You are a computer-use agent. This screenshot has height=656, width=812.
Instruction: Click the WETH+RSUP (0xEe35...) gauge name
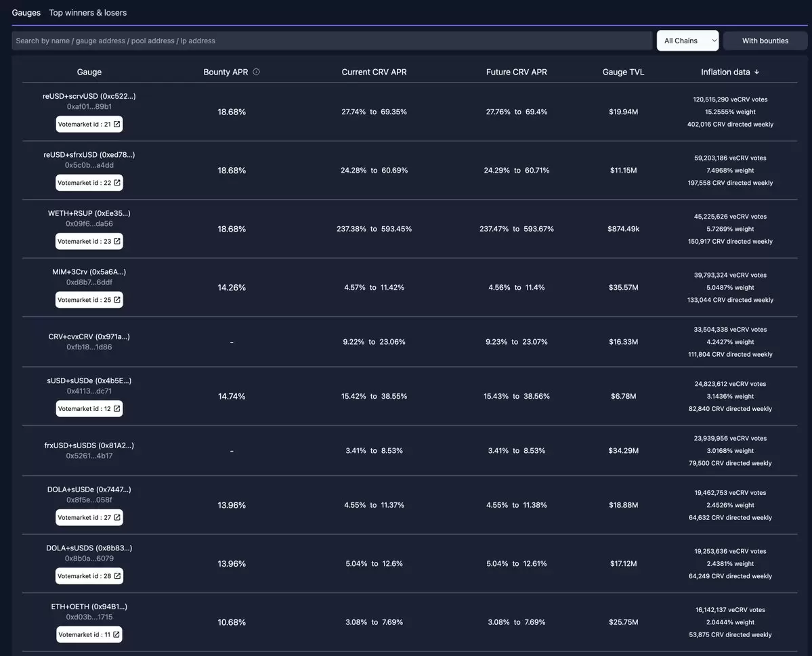89,213
